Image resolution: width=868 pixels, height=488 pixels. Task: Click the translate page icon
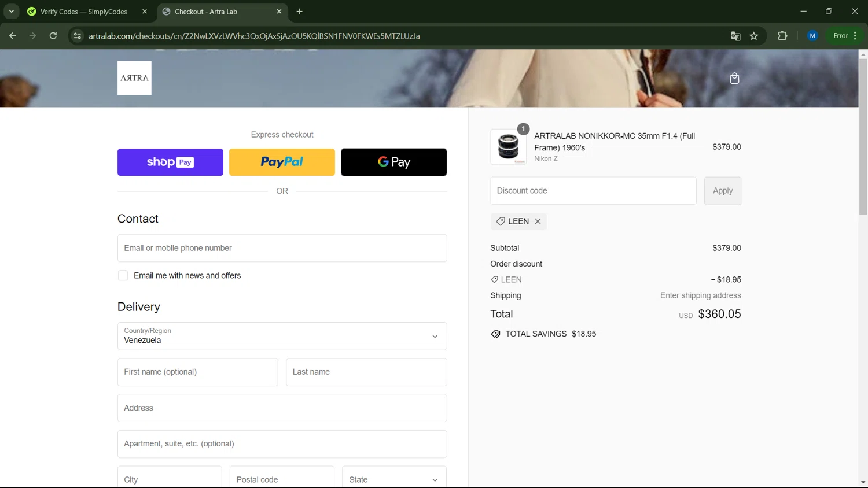[x=735, y=36]
